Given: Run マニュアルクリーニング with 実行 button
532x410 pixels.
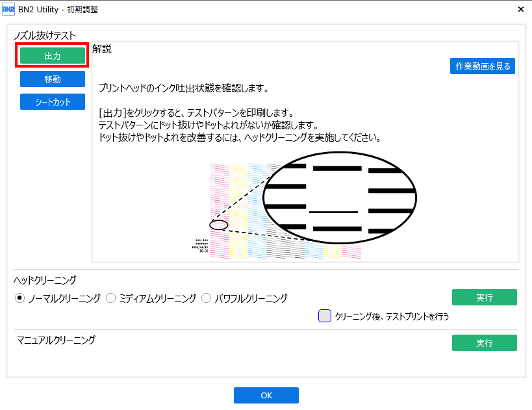Looking at the screenshot, I should (484, 343).
